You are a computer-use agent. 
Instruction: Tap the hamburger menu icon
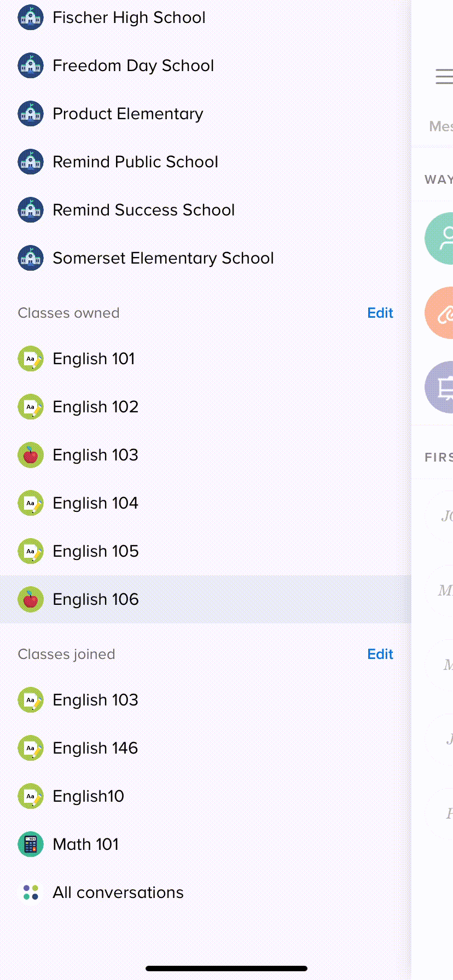(x=444, y=77)
